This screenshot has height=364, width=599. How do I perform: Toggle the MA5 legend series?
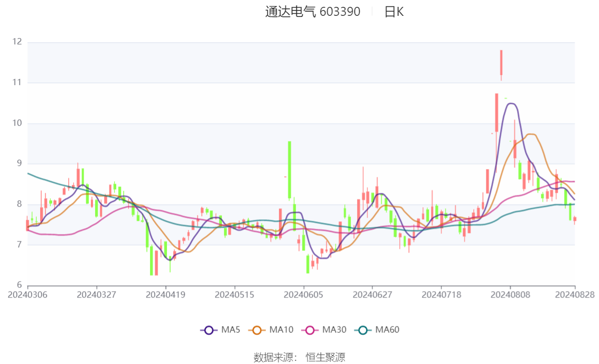[220, 330]
